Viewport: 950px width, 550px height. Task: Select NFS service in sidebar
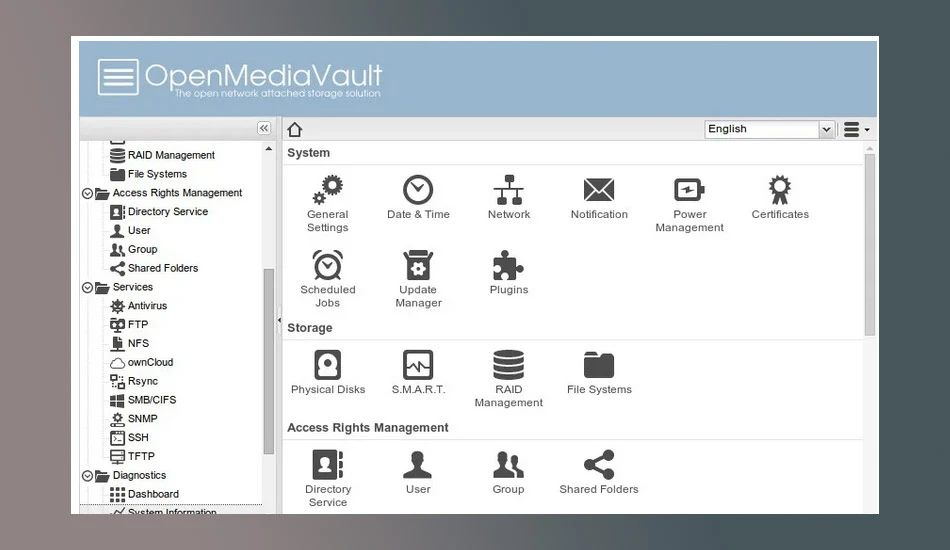click(x=129, y=343)
